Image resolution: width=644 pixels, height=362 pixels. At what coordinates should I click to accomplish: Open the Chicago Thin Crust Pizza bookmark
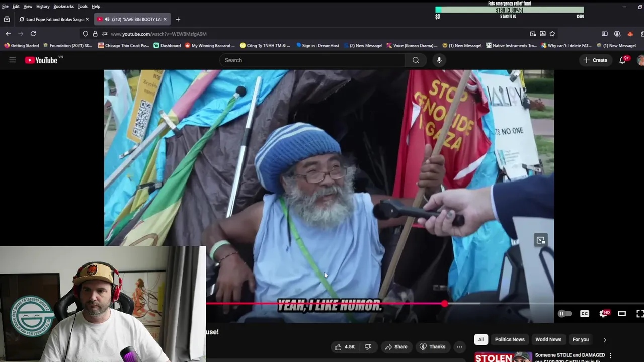(124, 45)
